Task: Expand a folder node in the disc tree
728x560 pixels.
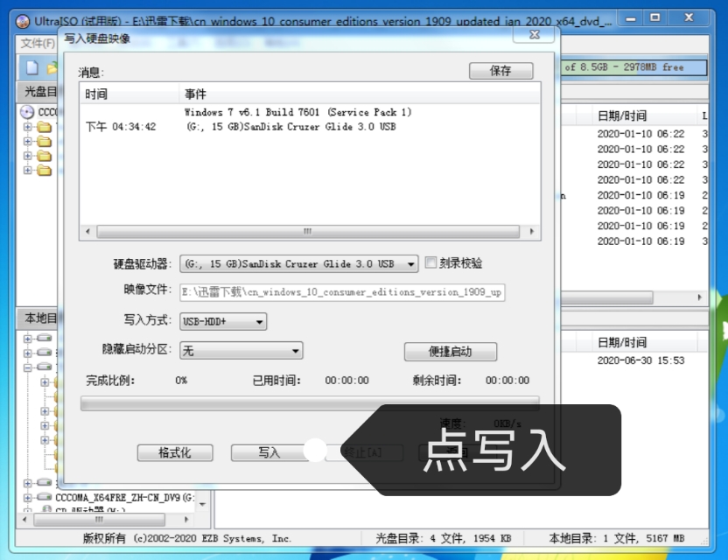Action: point(27,127)
